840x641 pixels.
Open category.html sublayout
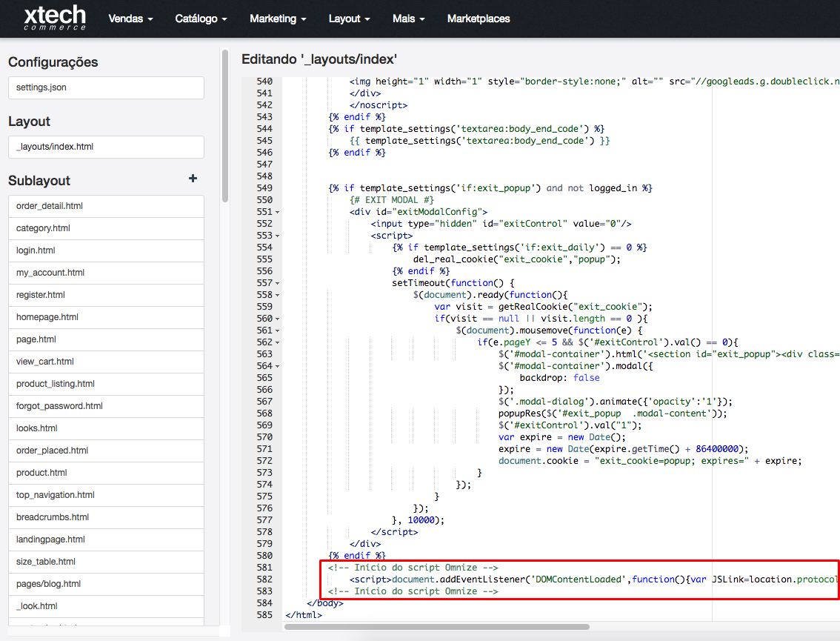[106, 228]
